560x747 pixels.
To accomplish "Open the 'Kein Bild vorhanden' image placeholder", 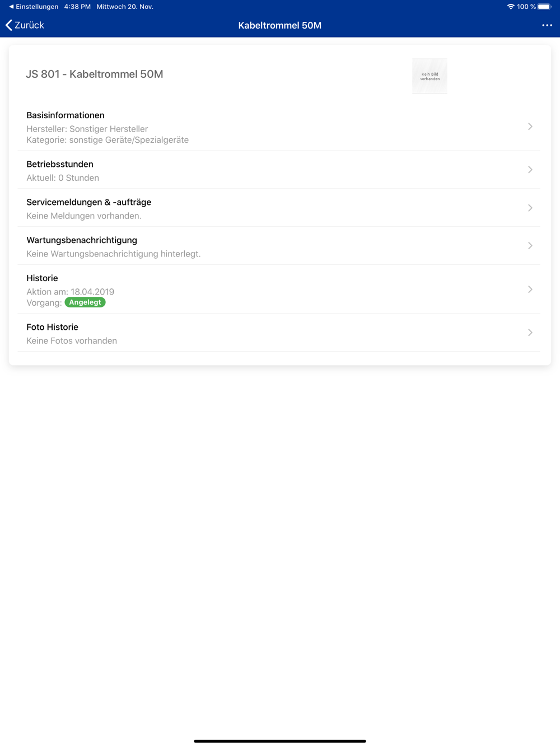I will pos(430,76).
